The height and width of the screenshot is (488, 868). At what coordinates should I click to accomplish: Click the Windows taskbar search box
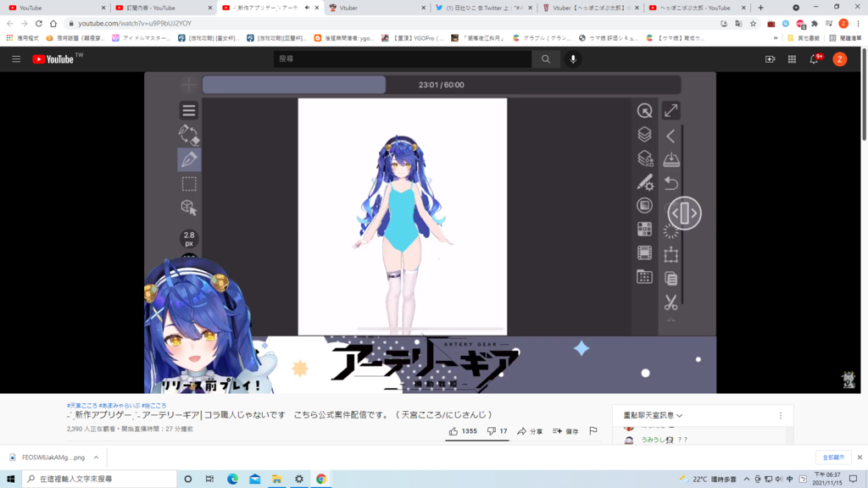[99, 479]
